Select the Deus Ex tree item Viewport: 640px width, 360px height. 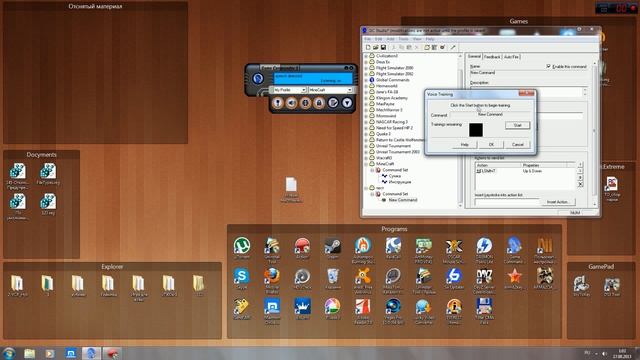point(383,62)
